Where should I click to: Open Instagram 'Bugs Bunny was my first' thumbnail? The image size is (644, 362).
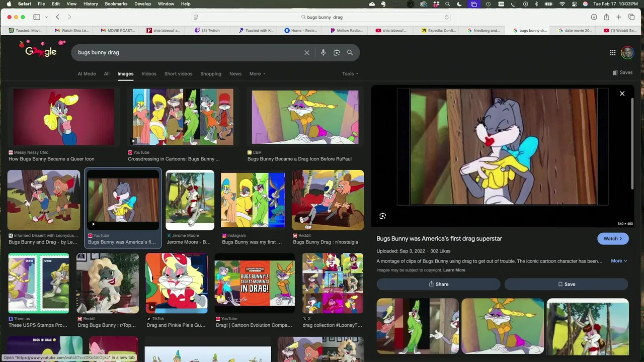pyautogui.click(x=253, y=200)
